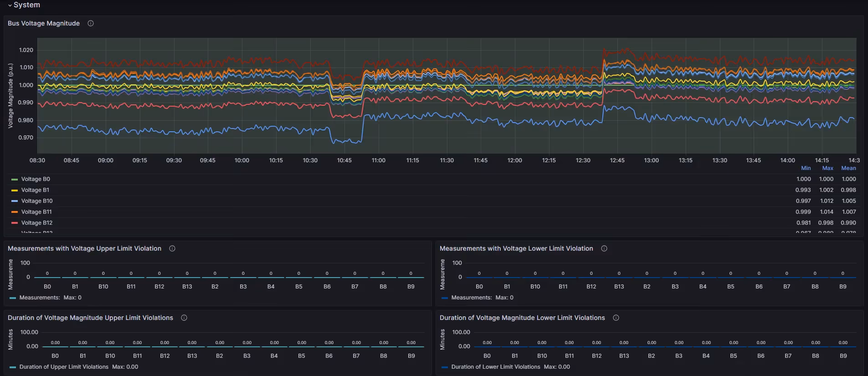This screenshot has height=376, width=868.
Task: Toggle Voltage B1 series in legend
Action: pos(35,190)
